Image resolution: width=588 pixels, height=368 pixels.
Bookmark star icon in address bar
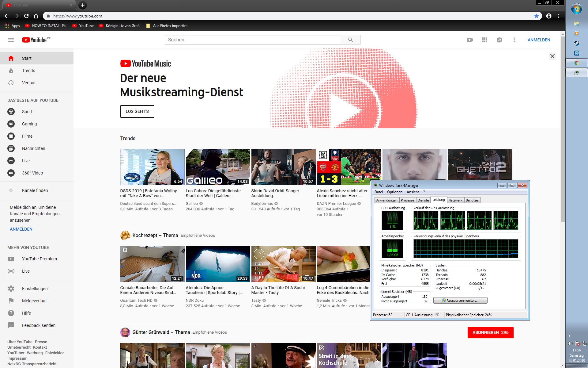537,16
